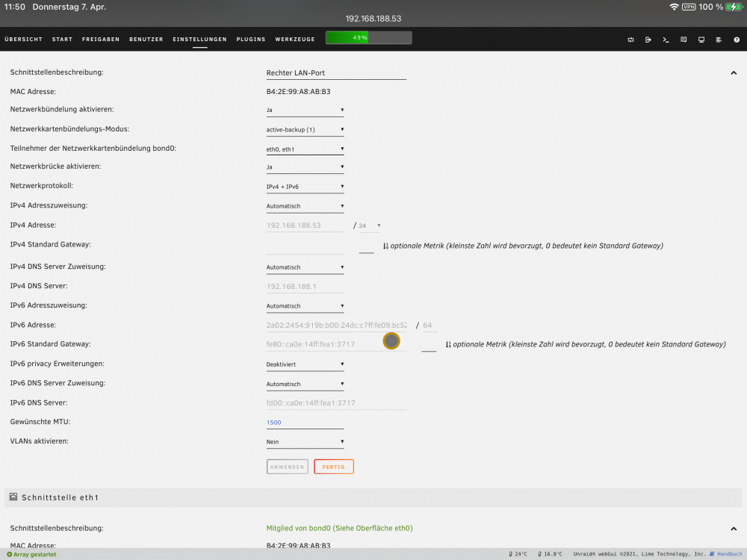Open the web terminal icon

pos(666,40)
